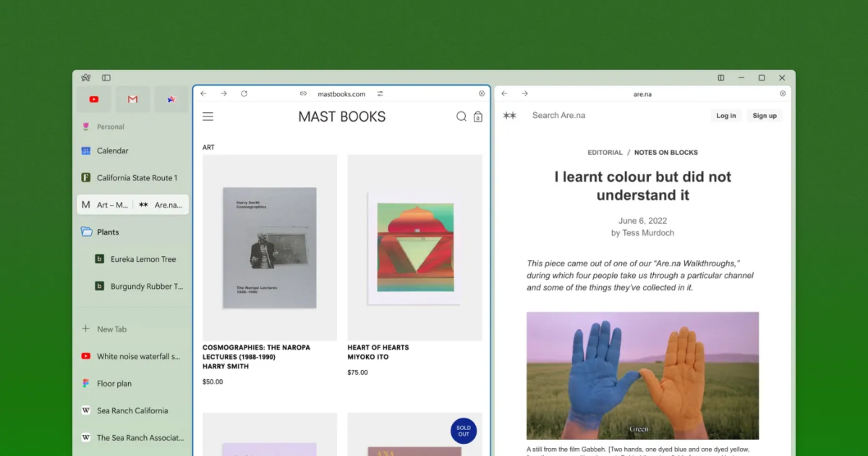Open the Calendar tab

(x=132, y=151)
